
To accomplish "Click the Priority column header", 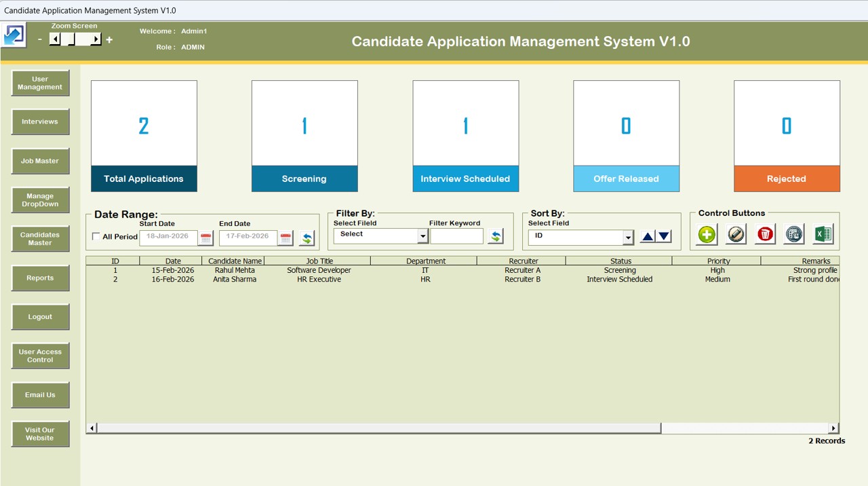I will click(x=717, y=261).
